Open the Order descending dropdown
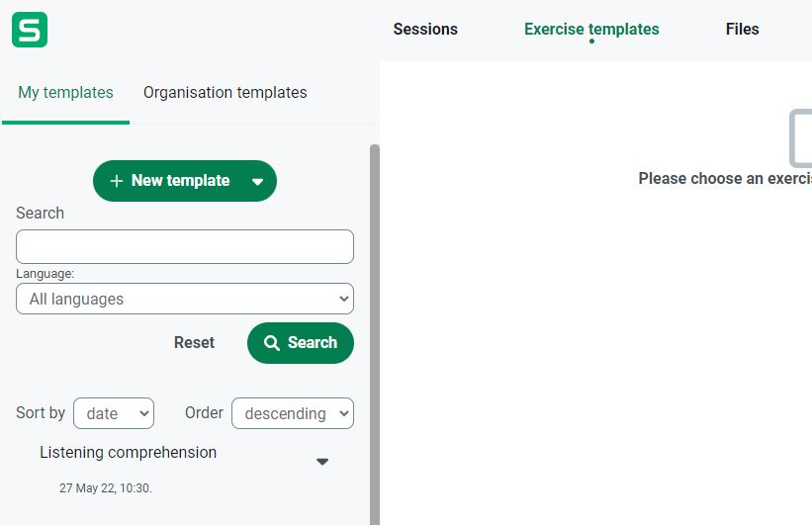The width and height of the screenshot is (812, 525). (292, 413)
